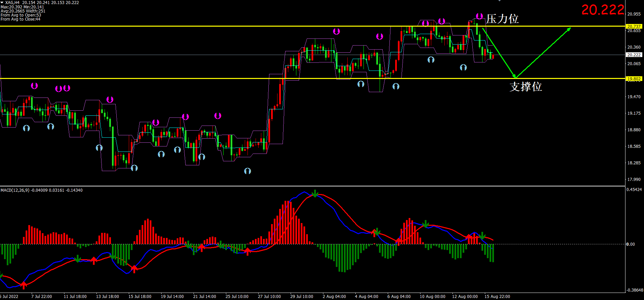Image resolution: width=644 pixels, height=300 pixels.
Task: Click the magenta down arrow beside 压力位
Action: click(479, 16)
